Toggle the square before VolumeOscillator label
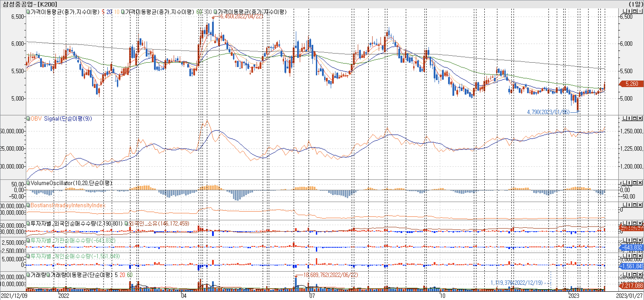This screenshot has width=644, height=300. pyautogui.click(x=28, y=183)
